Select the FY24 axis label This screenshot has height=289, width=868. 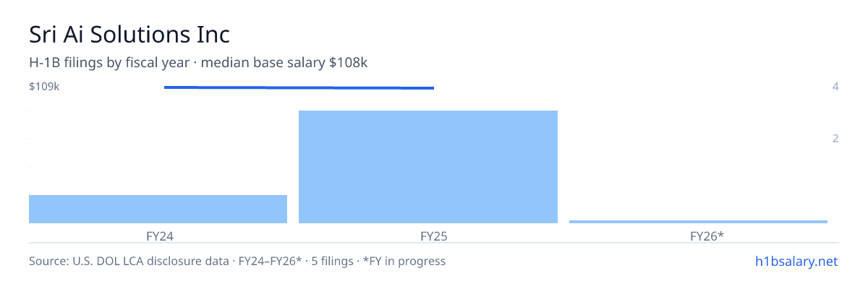click(x=159, y=236)
